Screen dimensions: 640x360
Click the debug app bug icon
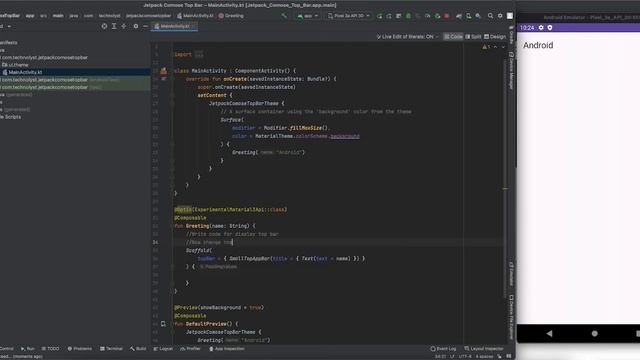coord(408,16)
